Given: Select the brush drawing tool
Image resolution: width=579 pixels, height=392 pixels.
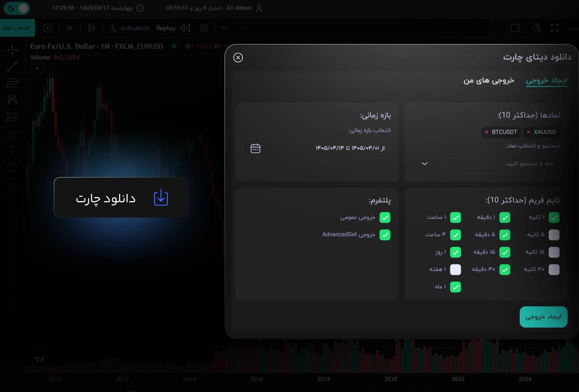Looking at the screenshot, I should click(x=12, y=133).
